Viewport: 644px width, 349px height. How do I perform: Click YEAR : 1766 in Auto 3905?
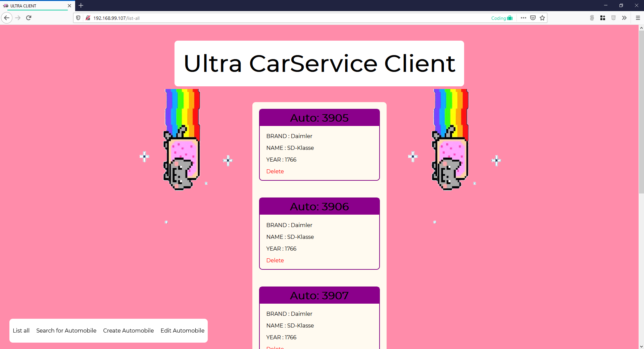[282, 160]
